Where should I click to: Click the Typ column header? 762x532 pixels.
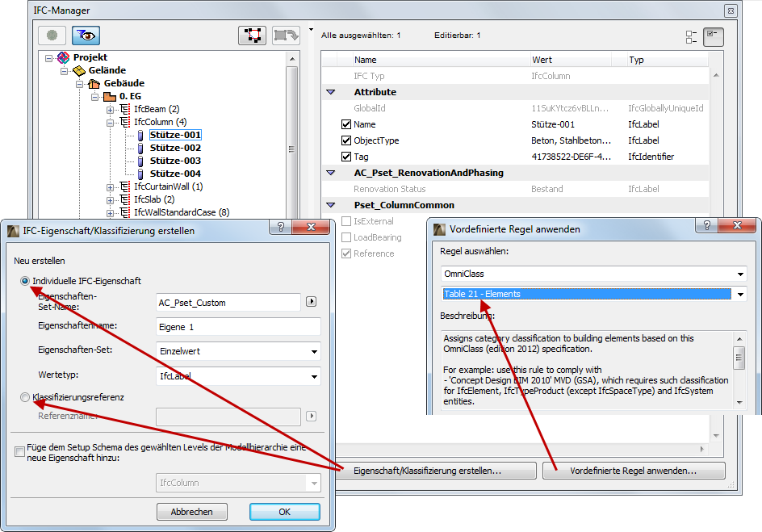tap(668, 60)
